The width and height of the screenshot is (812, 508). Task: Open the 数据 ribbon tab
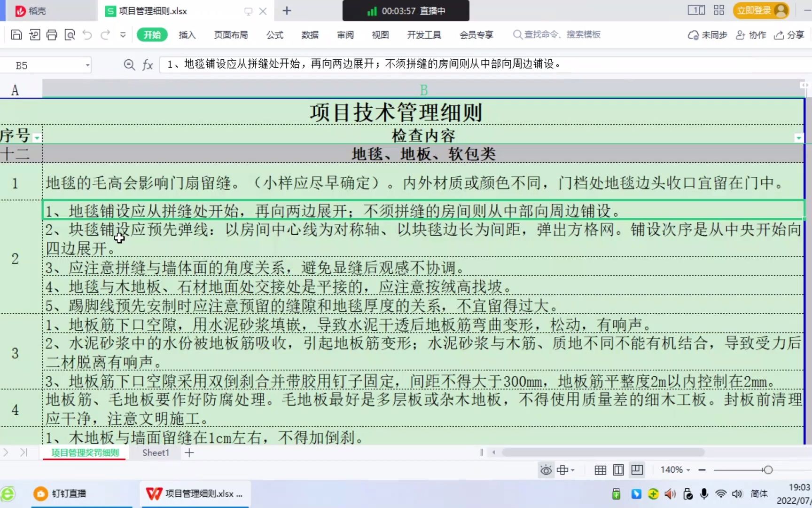310,35
